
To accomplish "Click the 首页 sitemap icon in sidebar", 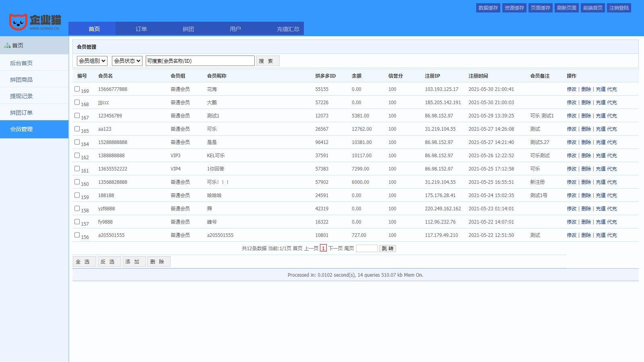I will click(x=7, y=46).
